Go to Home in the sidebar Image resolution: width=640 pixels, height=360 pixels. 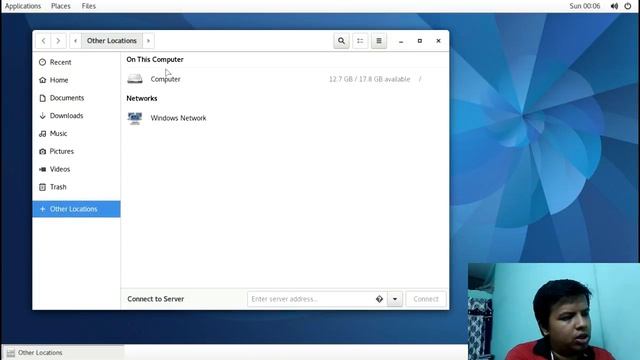click(x=76, y=80)
